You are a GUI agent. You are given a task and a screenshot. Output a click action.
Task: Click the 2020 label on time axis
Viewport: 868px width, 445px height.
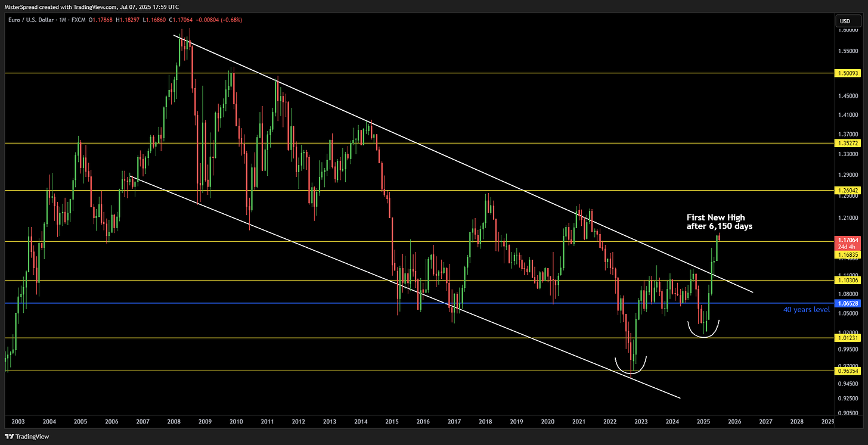click(x=548, y=421)
